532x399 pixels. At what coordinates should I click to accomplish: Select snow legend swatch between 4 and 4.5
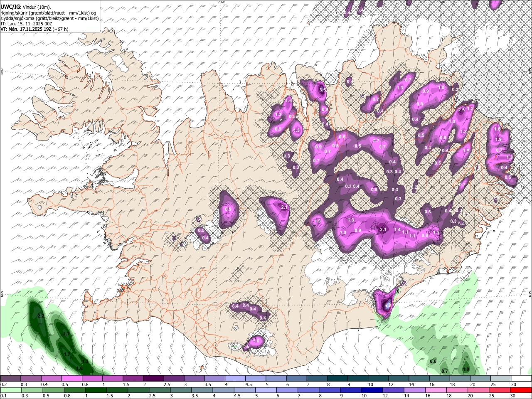[235, 379]
